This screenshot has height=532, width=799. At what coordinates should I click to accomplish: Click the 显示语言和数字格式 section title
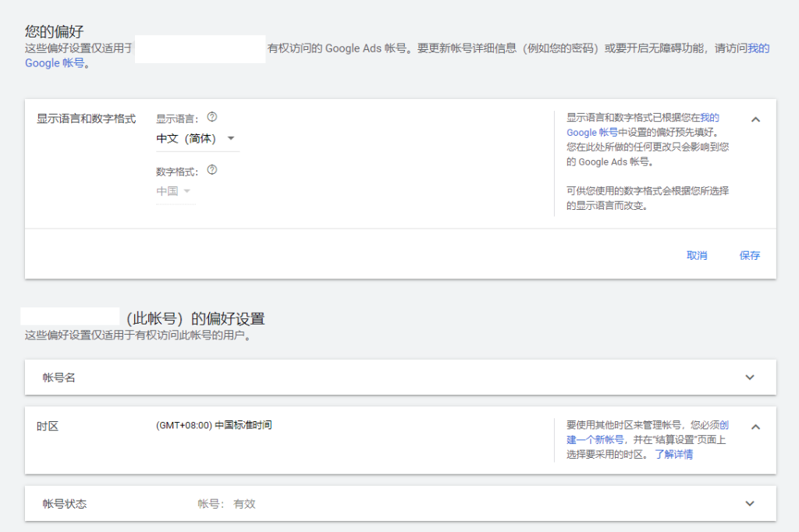pyautogui.click(x=86, y=119)
